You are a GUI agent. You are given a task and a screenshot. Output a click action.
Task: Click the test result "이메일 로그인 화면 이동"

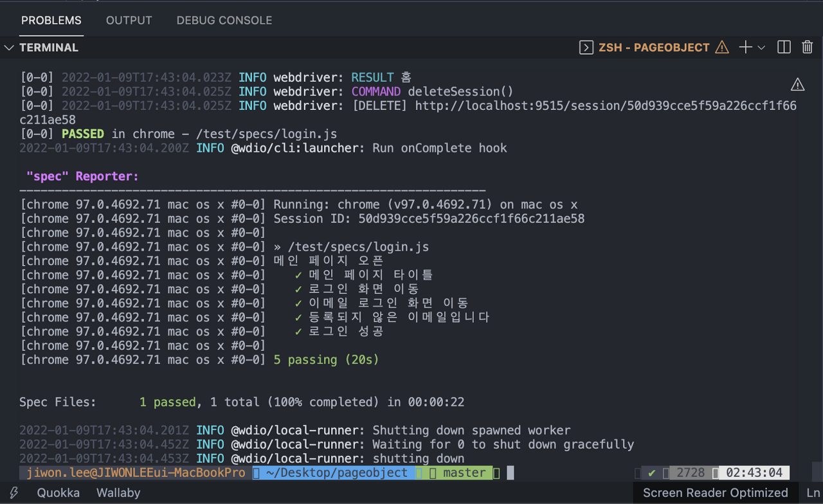[x=388, y=303]
